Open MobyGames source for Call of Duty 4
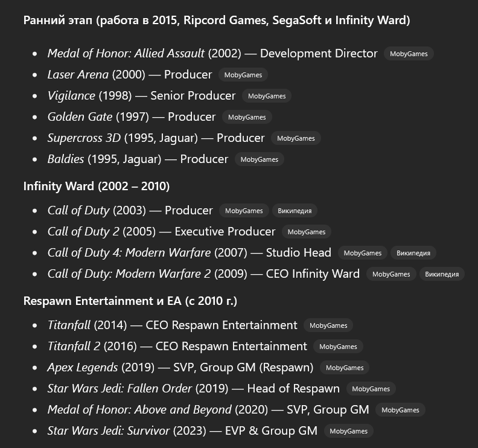Screen dimensions: 478x448 (x=363, y=253)
